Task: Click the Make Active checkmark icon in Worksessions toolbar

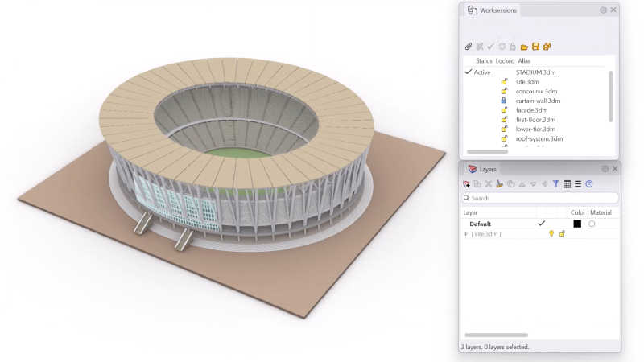Action: click(490, 47)
